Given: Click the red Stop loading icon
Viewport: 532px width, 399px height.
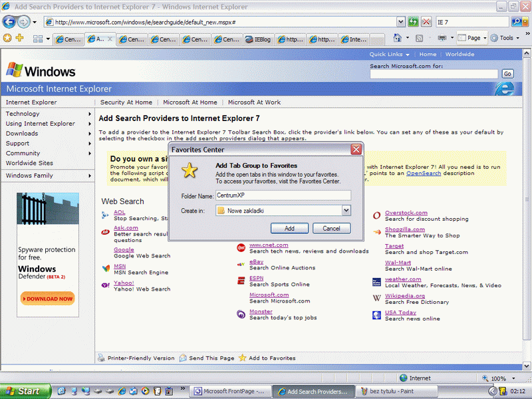Looking at the screenshot, I should tap(426, 22).
